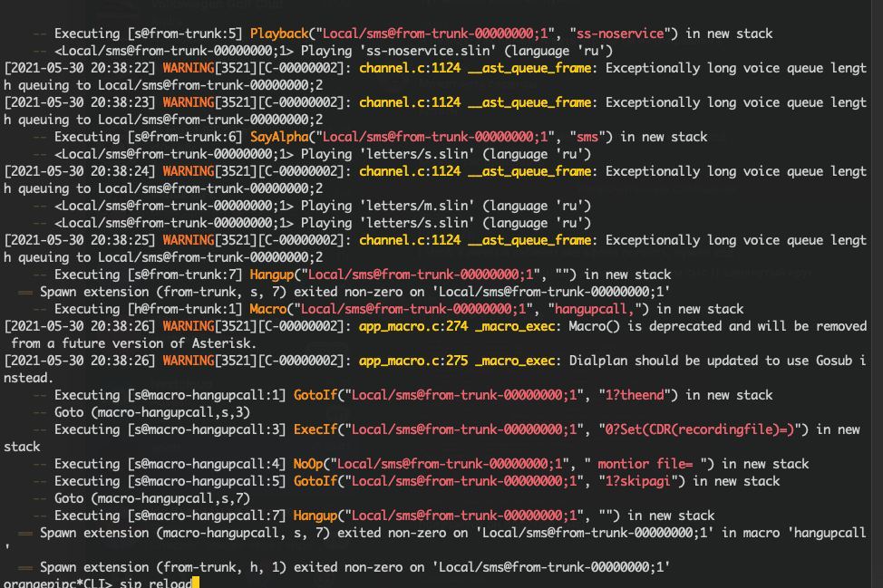This screenshot has width=883, height=588.
Task: Click the Playing 'letters/m.slin' log line
Action: (323, 206)
